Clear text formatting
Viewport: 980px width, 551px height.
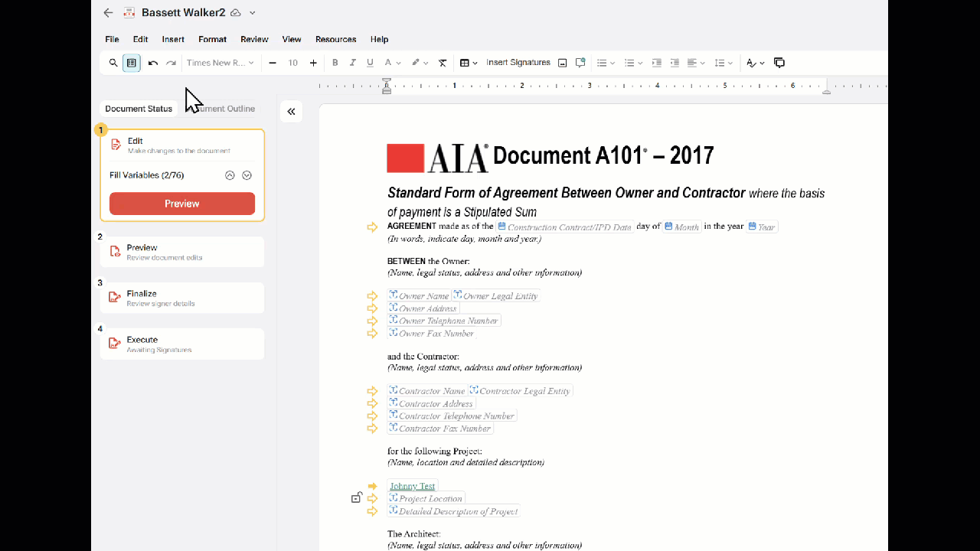(x=443, y=63)
